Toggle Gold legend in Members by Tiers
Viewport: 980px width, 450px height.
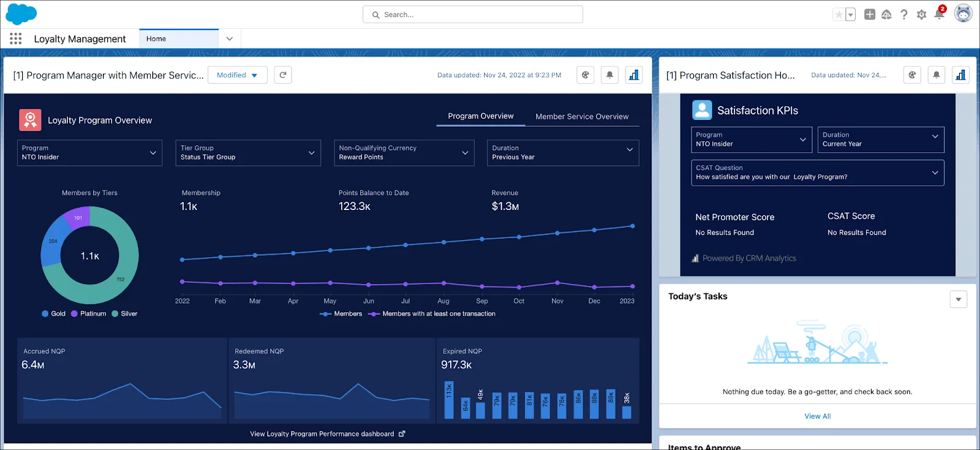pyautogui.click(x=53, y=313)
